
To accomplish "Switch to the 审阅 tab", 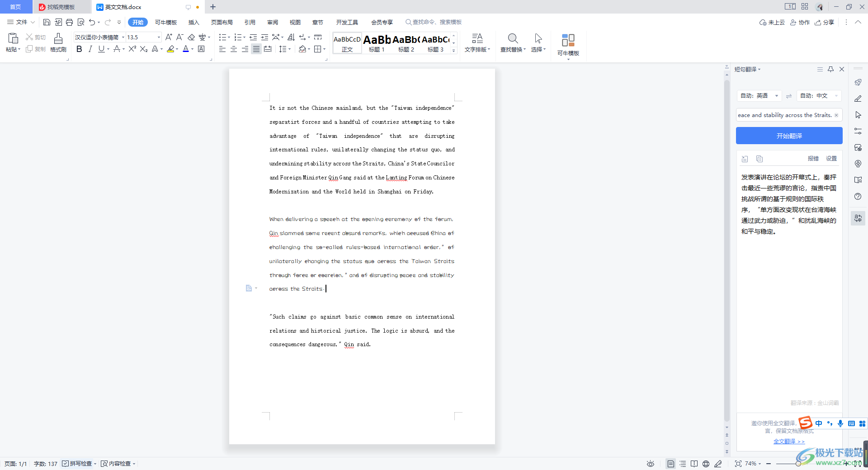I will (x=273, y=22).
